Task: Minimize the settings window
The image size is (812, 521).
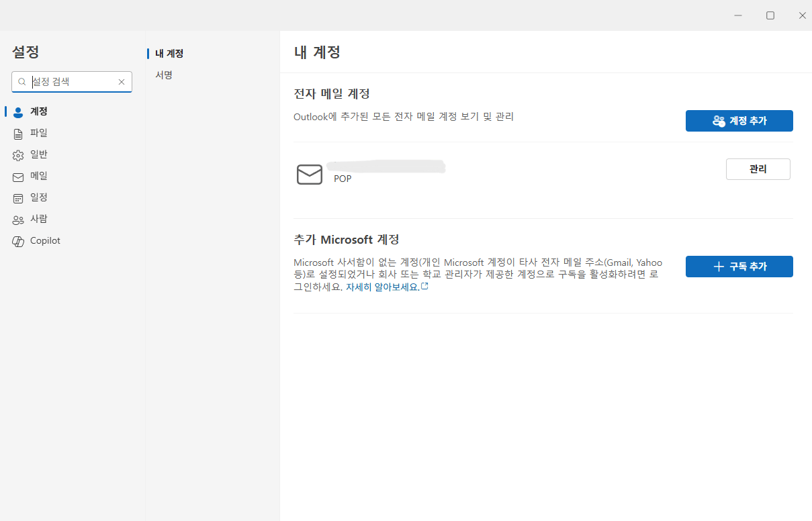Action: click(738, 15)
